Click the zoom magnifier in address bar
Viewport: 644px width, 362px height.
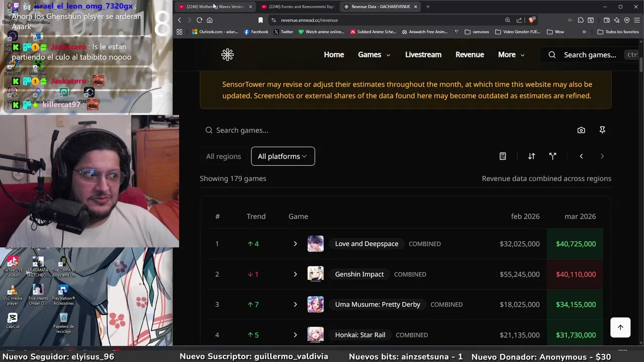[x=508, y=20]
